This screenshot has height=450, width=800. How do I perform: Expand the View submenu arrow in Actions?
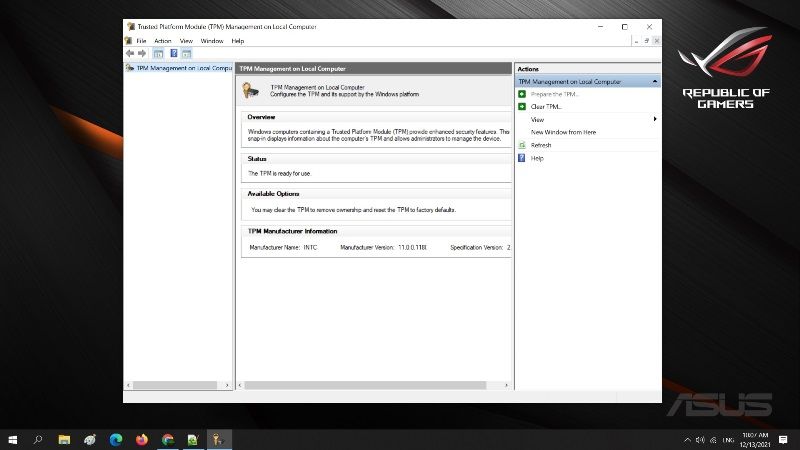(x=655, y=119)
